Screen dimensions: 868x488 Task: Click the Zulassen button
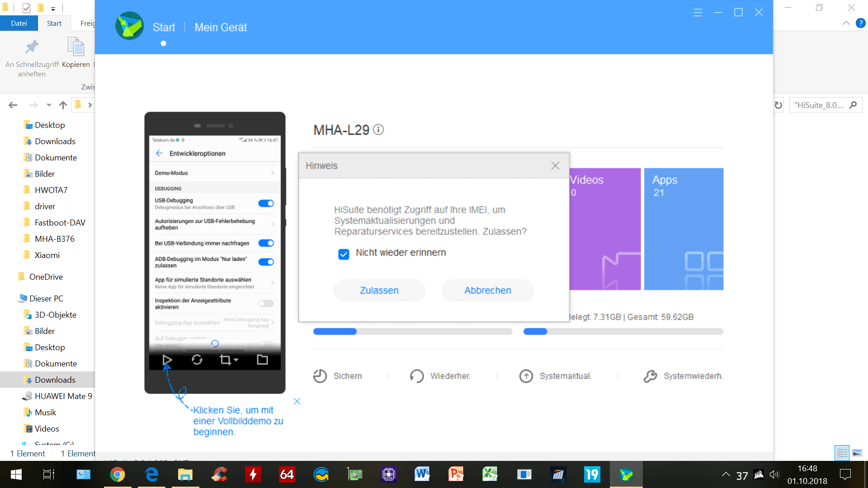[x=379, y=290]
